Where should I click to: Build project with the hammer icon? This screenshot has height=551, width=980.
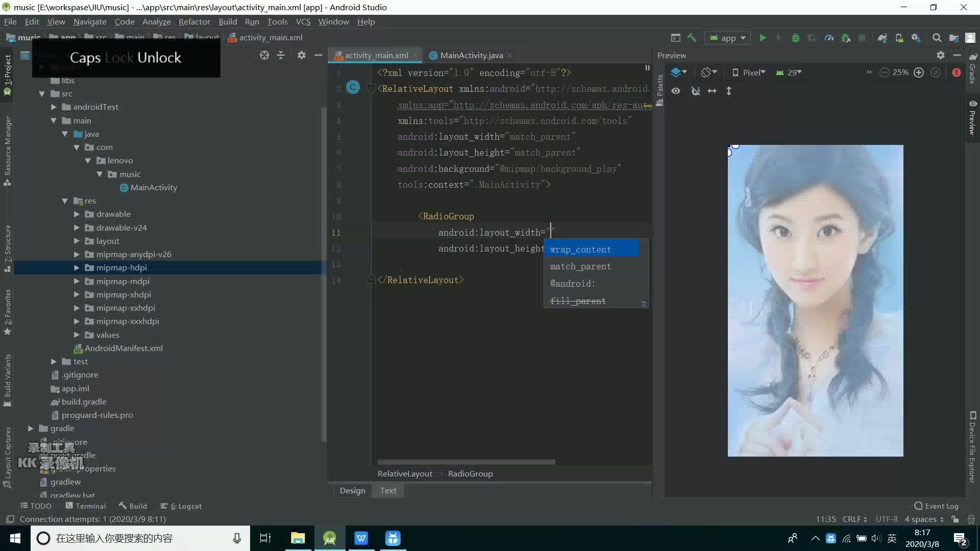point(692,38)
